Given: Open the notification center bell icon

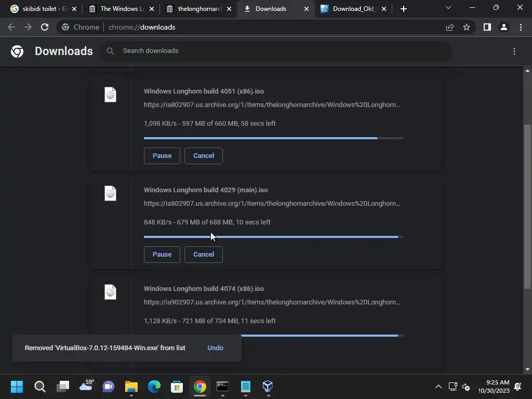Looking at the screenshot, I should point(518,387).
